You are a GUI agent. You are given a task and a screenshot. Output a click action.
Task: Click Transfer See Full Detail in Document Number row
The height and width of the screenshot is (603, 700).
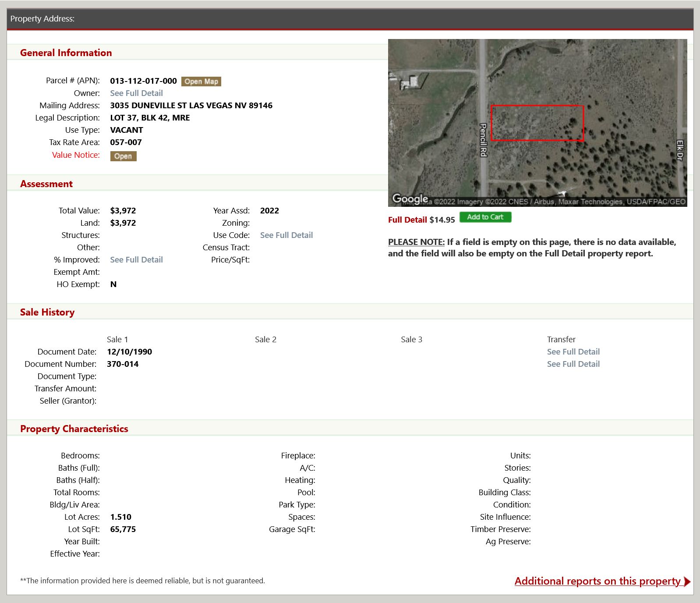click(573, 364)
